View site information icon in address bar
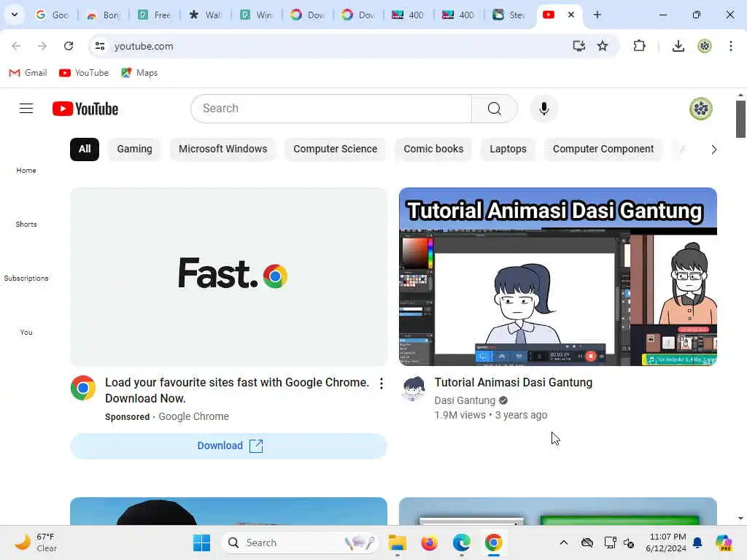Viewport: 747px width, 560px height. coord(100,46)
